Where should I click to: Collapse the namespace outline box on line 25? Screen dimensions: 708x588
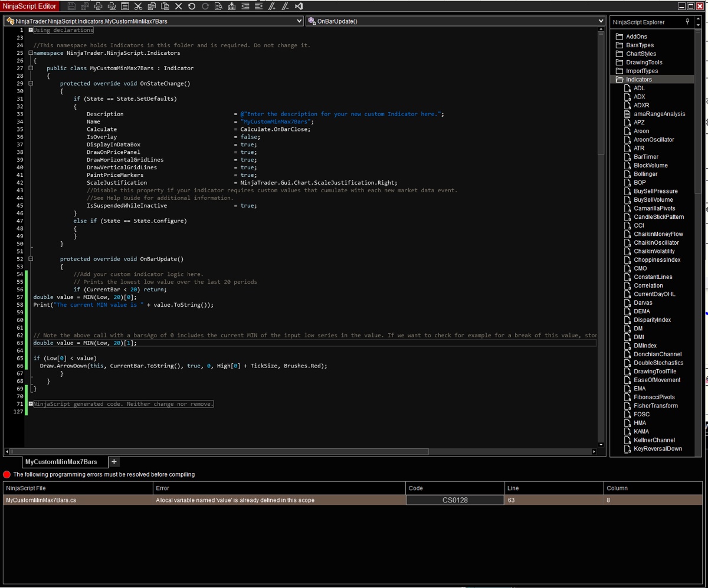(x=31, y=53)
